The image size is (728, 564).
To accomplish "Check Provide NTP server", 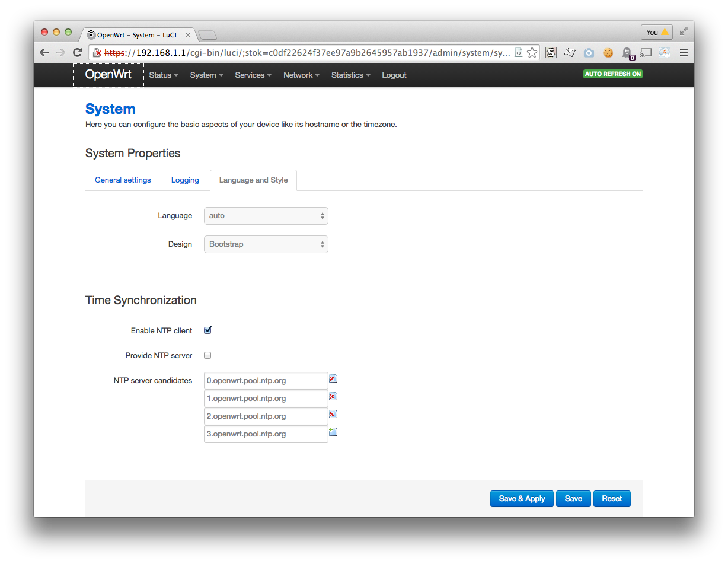I will click(x=207, y=355).
